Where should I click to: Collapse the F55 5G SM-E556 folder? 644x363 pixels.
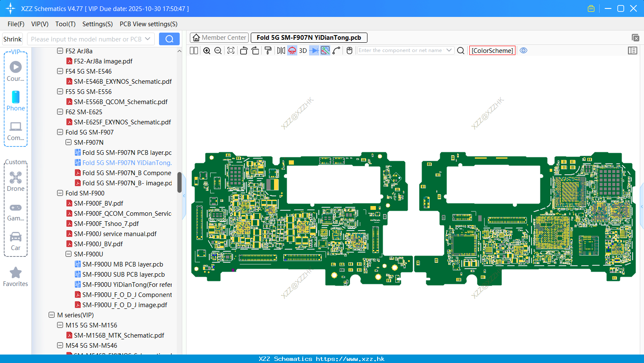coord(60,91)
